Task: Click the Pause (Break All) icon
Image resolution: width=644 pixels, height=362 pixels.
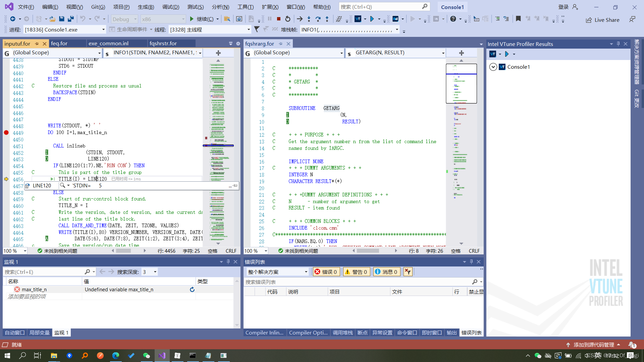Action: pyautogui.click(x=270, y=19)
